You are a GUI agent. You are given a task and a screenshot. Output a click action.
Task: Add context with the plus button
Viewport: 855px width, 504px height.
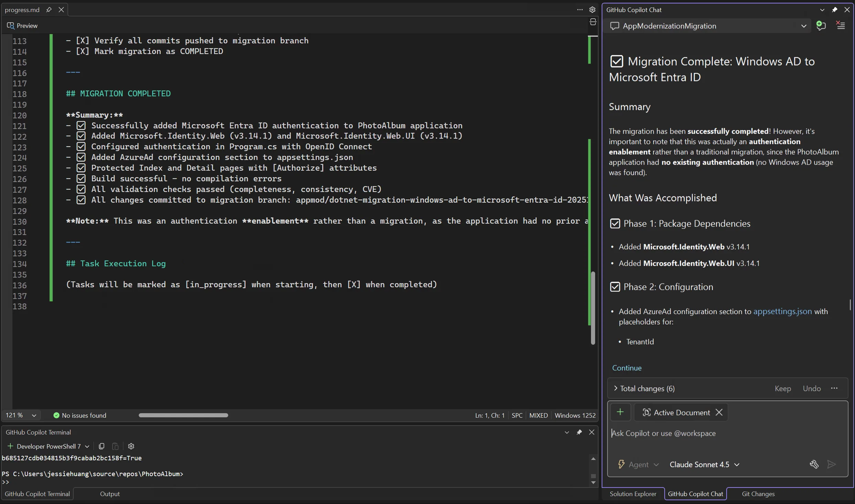point(620,412)
